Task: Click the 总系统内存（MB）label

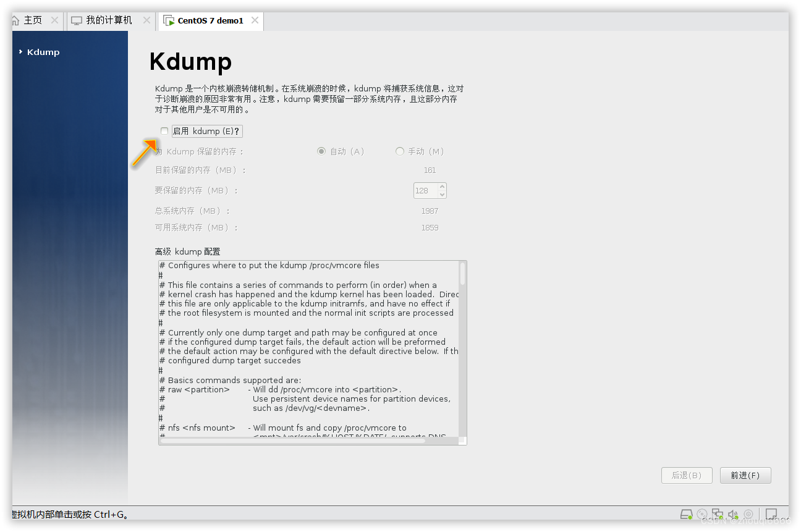Action: coord(192,211)
